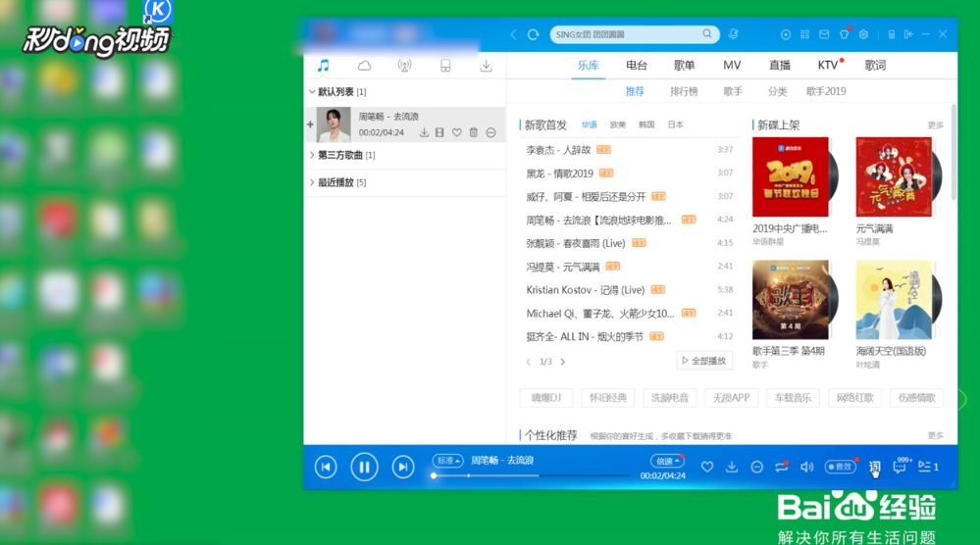Toggle desktop lyrics 词 button
The image size is (980, 545).
(874, 467)
